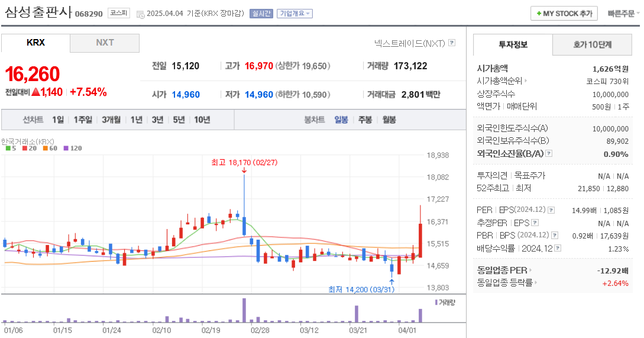The height and width of the screenshot is (338, 644).
Task: Select the 월봉 candlestick chart
Action: (389, 120)
